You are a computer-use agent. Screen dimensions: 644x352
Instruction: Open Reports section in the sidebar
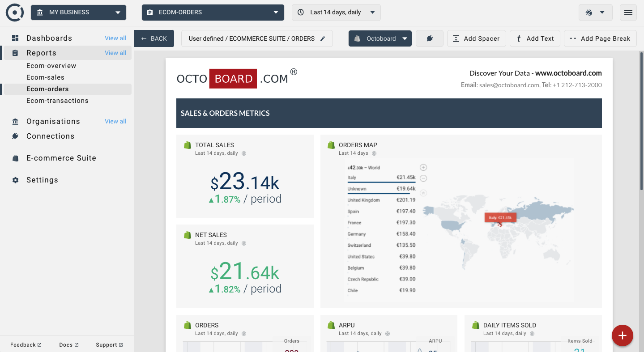tap(41, 53)
